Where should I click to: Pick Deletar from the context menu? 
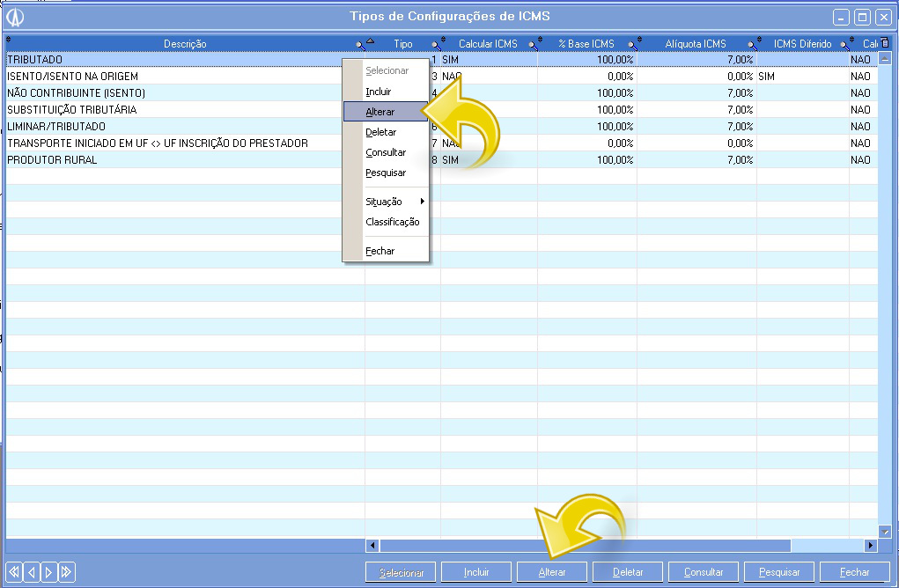click(x=381, y=132)
